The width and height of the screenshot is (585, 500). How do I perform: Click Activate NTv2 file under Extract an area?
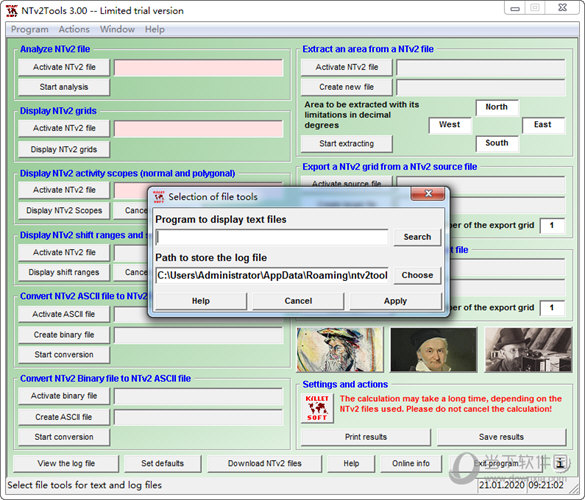point(347,67)
